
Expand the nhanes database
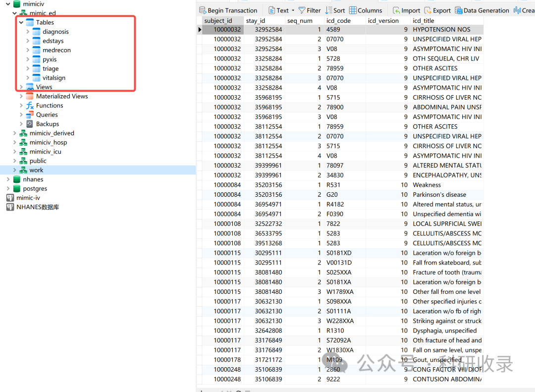coord(8,179)
